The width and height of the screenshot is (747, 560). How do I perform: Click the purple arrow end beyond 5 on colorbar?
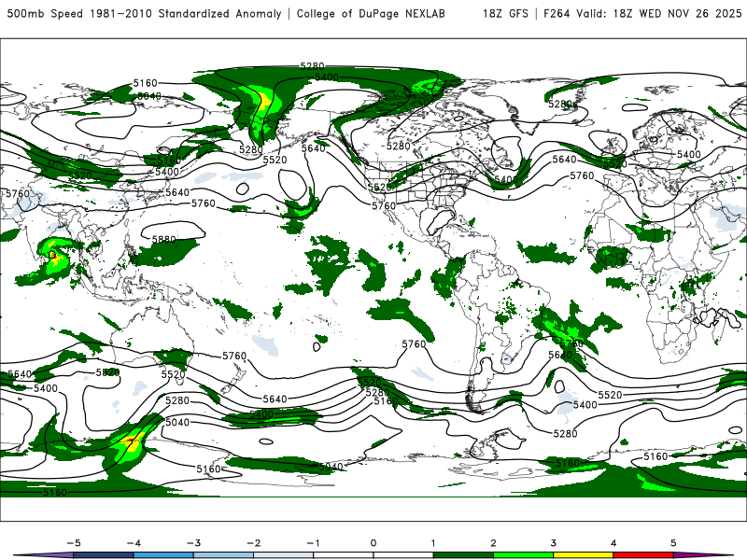(703, 555)
